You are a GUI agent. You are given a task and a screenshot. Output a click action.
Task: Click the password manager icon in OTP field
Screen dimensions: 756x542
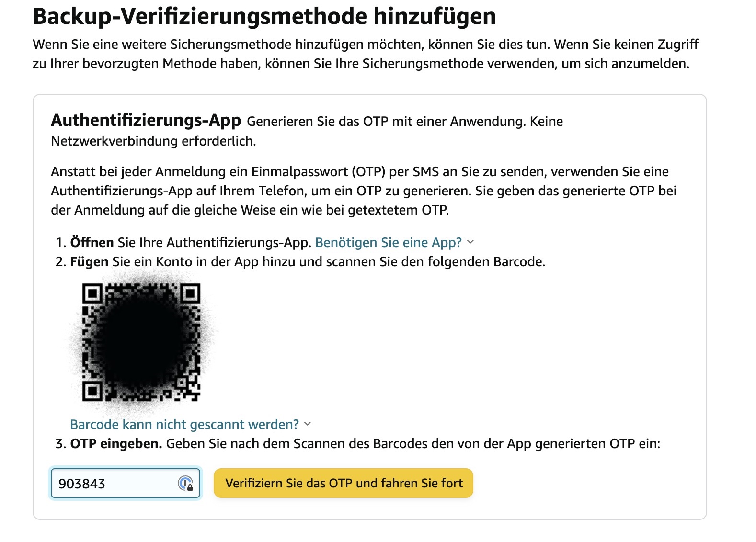tap(185, 484)
